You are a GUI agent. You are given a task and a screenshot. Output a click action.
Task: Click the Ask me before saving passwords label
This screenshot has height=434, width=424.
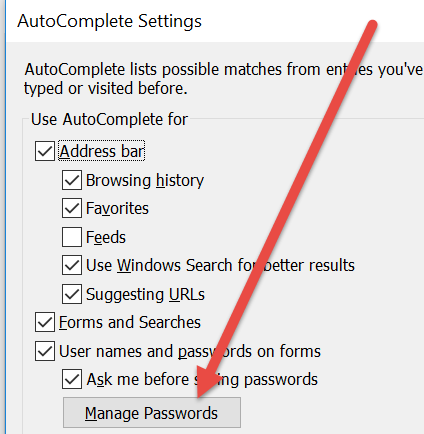(202, 380)
